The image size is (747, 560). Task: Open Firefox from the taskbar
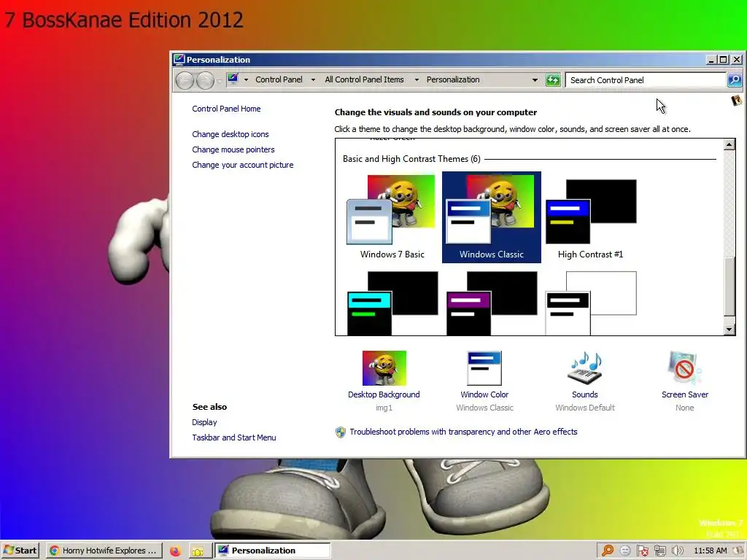click(x=175, y=551)
